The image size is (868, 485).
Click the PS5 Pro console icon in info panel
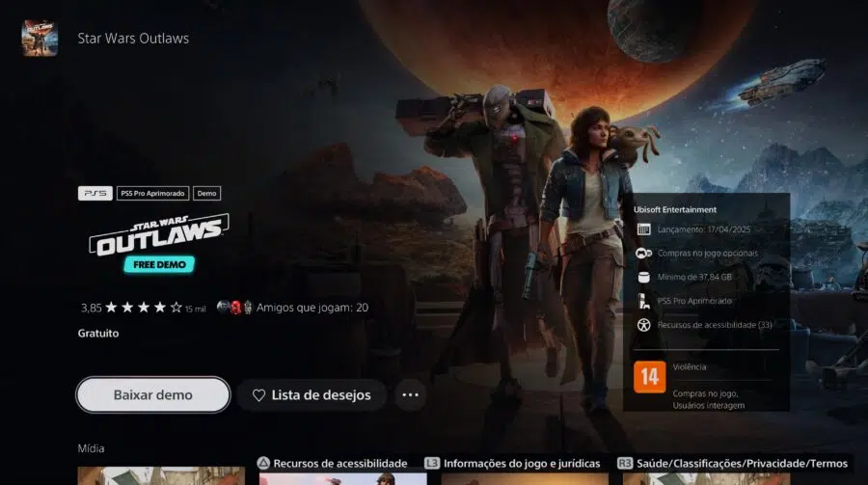643,302
